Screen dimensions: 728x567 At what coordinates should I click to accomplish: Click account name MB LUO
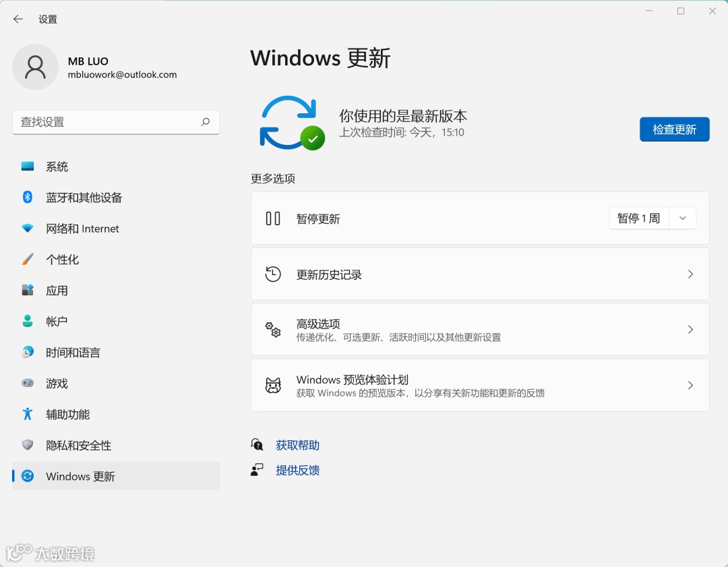(x=88, y=61)
